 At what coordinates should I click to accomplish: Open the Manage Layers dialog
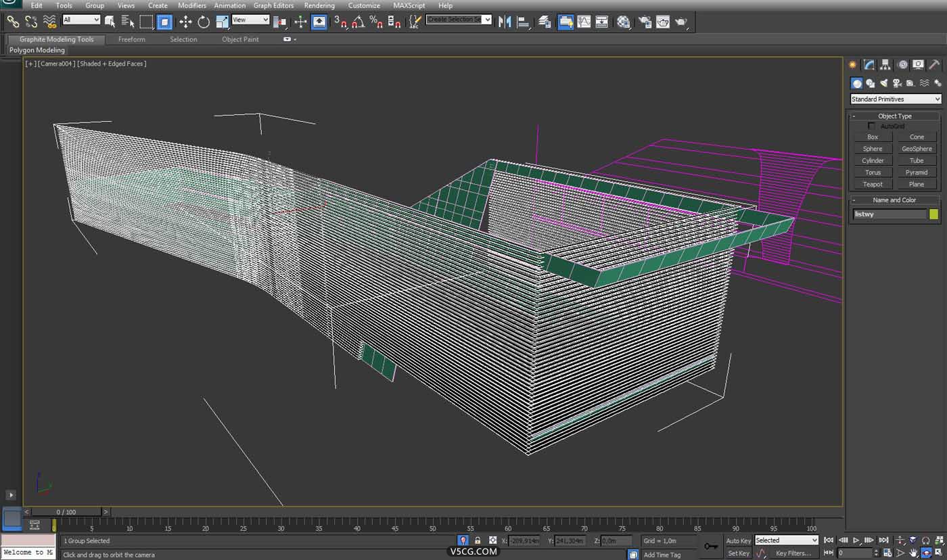(545, 22)
